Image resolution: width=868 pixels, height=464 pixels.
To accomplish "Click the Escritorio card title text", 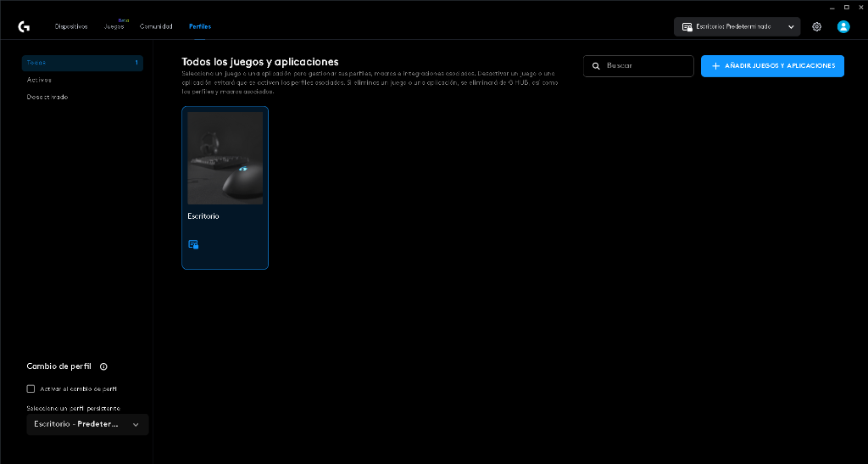I will pyautogui.click(x=203, y=216).
